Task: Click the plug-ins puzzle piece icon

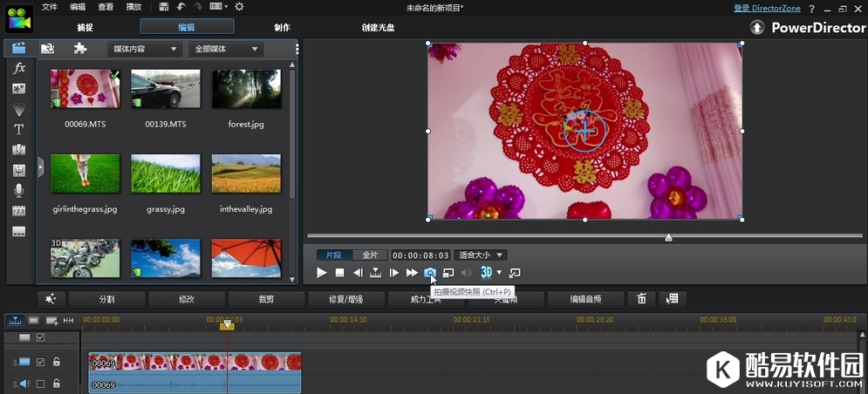Action: [x=80, y=49]
